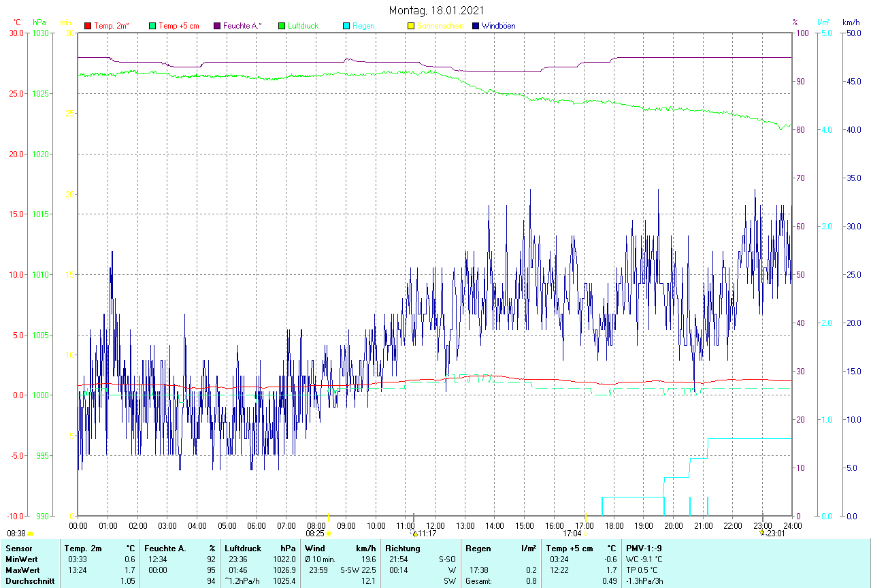Click the '1030' pressure axis label
The width and height of the screenshot is (871, 588).
point(40,33)
